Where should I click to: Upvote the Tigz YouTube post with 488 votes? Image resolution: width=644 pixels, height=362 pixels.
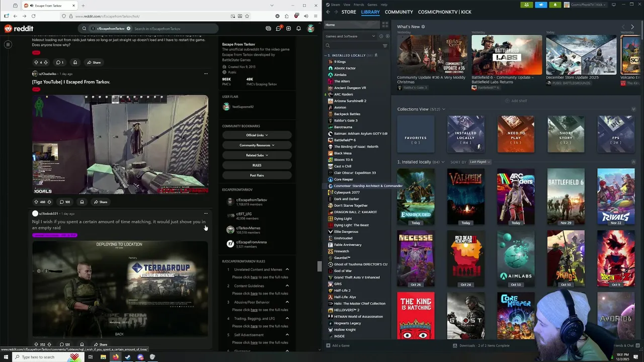pos(36,202)
